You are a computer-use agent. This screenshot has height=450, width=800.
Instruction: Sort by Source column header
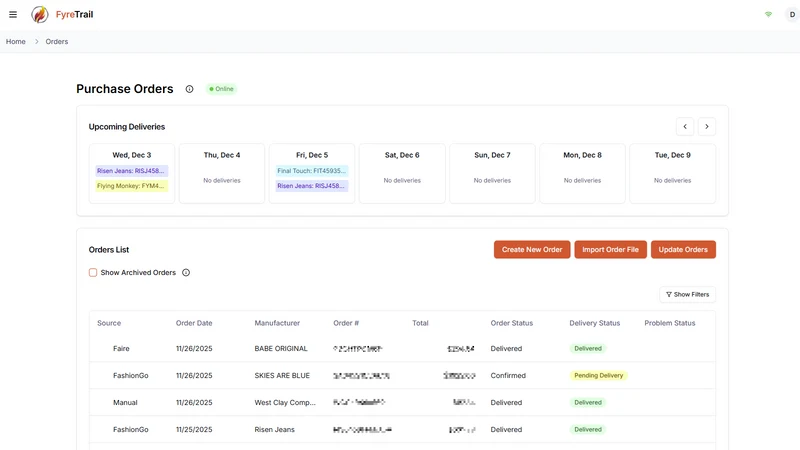point(109,323)
